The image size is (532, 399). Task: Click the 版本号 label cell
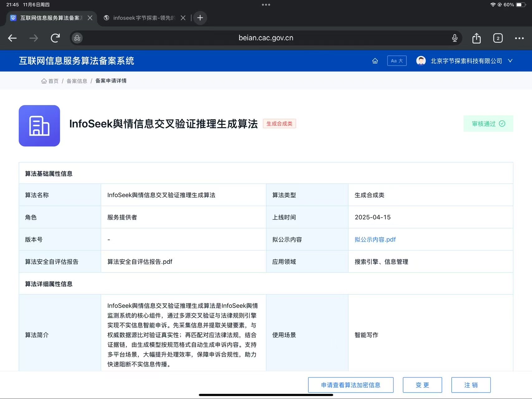60,239
